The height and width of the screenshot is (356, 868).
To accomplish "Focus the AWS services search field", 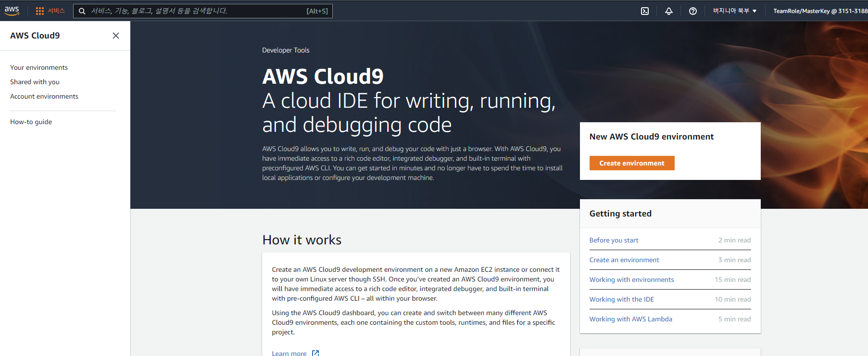I will (x=203, y=11).
